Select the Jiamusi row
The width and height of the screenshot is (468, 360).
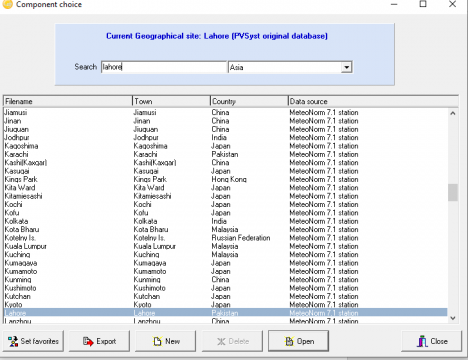pos(225,112)
